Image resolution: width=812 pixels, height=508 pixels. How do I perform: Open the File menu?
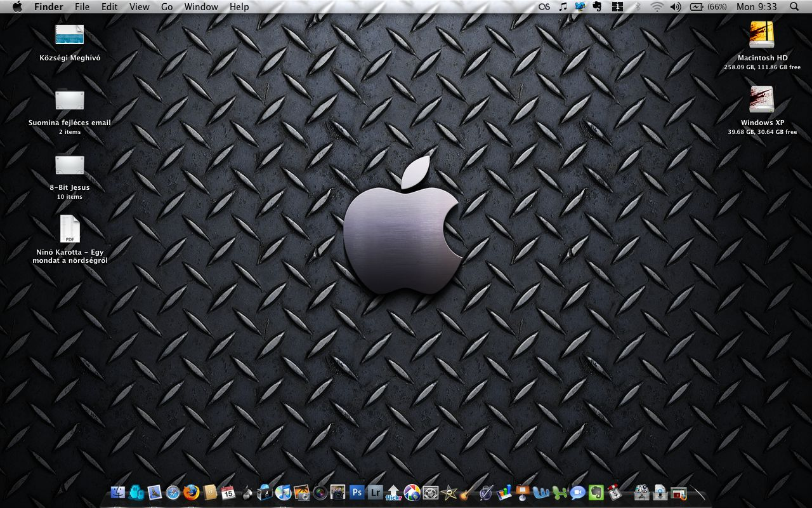[x=82, y=6]
